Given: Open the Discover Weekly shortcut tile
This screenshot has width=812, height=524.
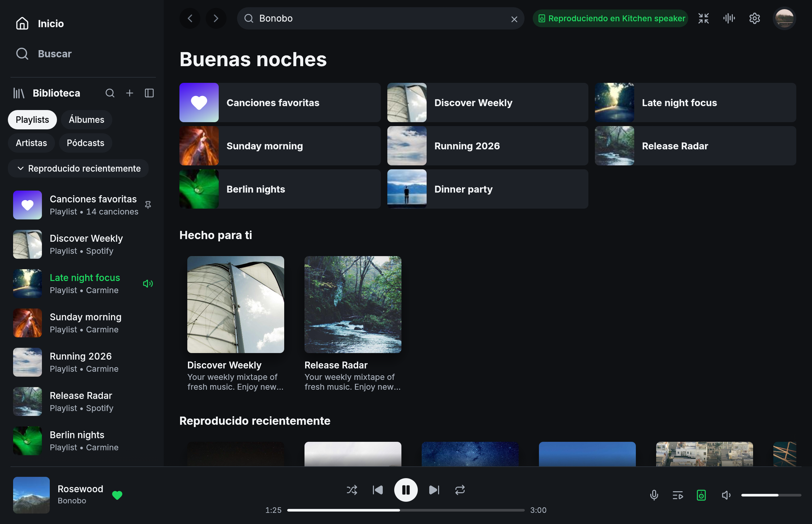Looking at the screenshot, I should (x=488, y=103).
